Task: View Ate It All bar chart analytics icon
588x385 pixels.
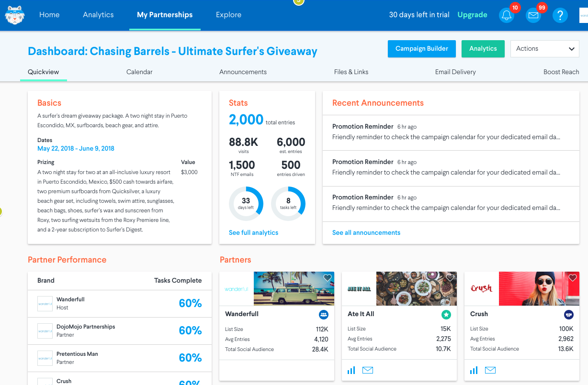Action: click(351, 370)
